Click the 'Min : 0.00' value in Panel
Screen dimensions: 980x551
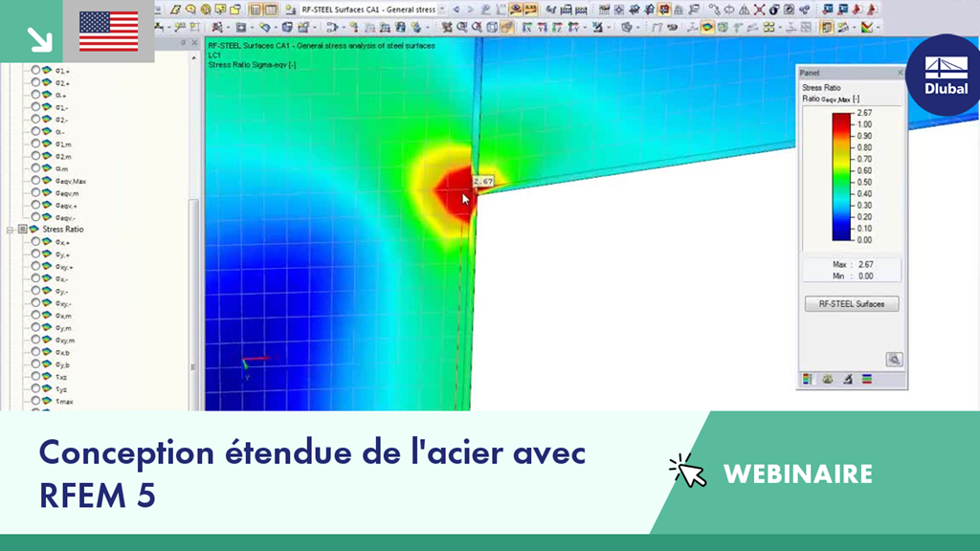point(853,275)
